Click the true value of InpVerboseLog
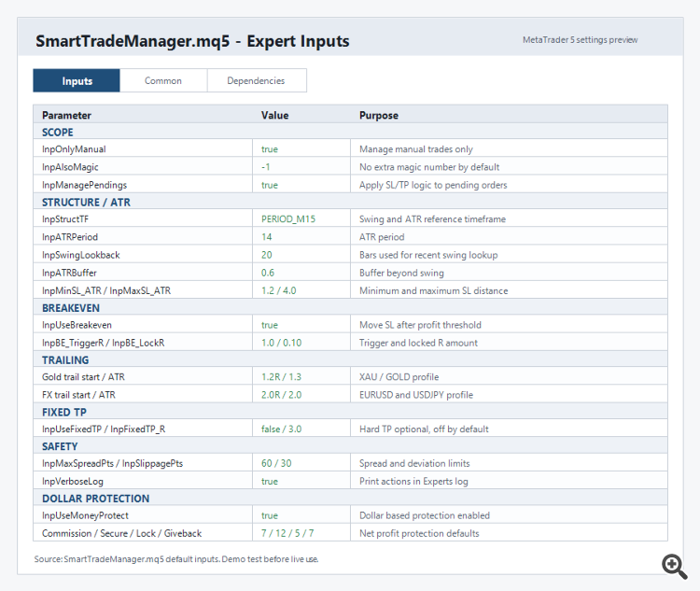The height and width of the screenshot is (591, 700). pos(270,482)
